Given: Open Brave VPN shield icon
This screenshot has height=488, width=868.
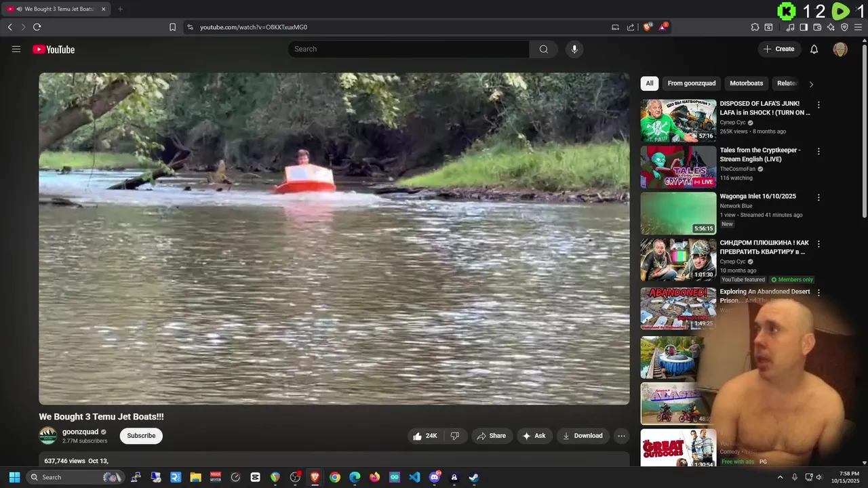Looking at the screenshot, I should point(844,27).
